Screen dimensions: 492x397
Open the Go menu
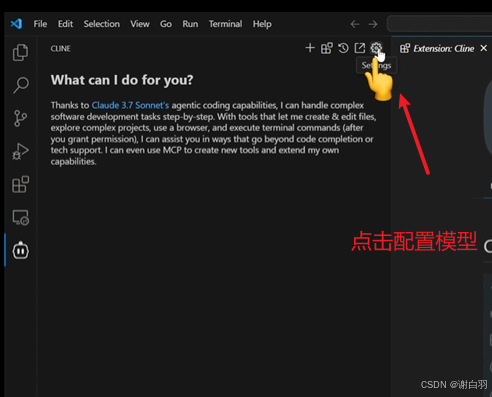tap(166, 24)
